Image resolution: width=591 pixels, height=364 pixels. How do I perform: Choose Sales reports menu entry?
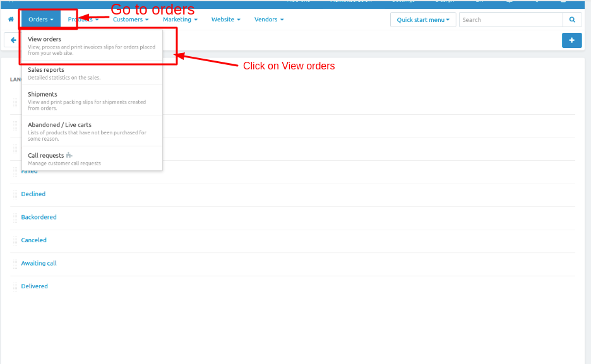45,70
